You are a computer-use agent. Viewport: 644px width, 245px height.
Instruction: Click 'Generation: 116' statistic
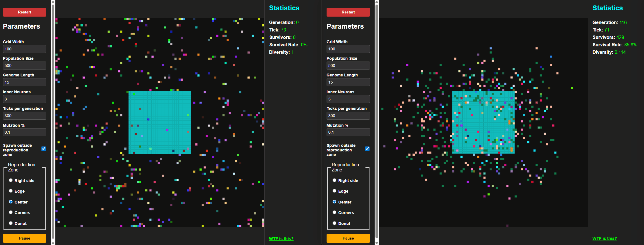tap(610, 22)
